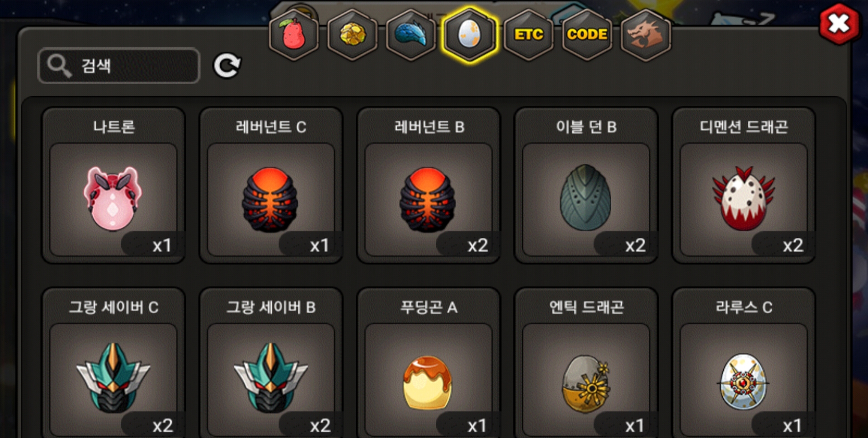
Task: Open the CODE tab
Action: [x=587, y=34]
